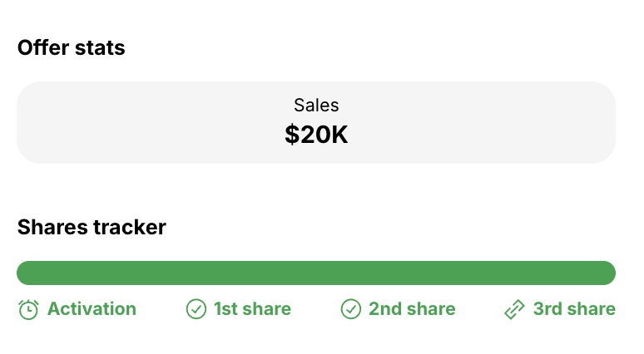
Task: Open the Sales stats card
Action: tap(316, 122)
